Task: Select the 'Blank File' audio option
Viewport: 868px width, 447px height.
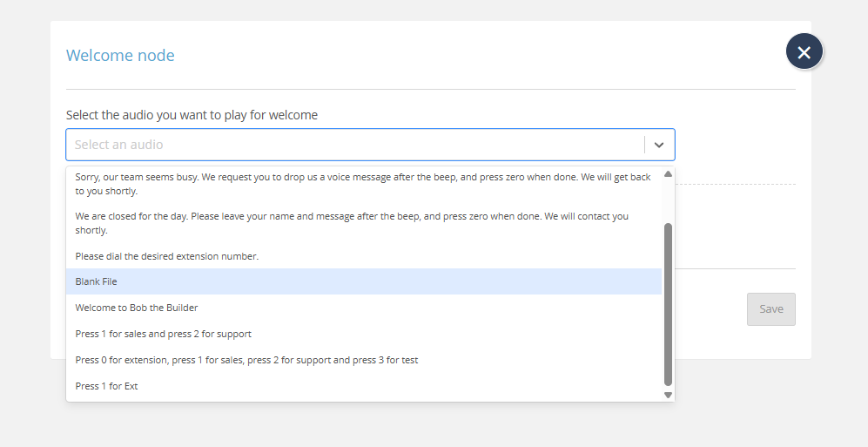Action: (x=96, y=281)
